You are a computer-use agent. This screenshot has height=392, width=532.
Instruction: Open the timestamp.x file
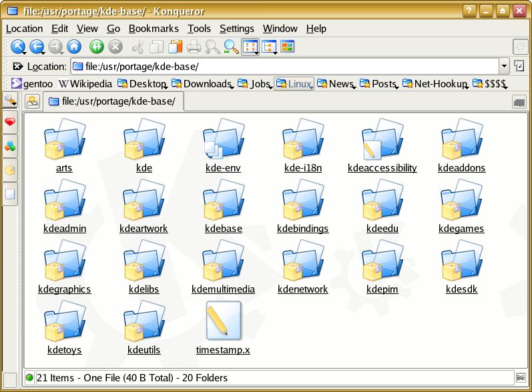tap(223, 328)
